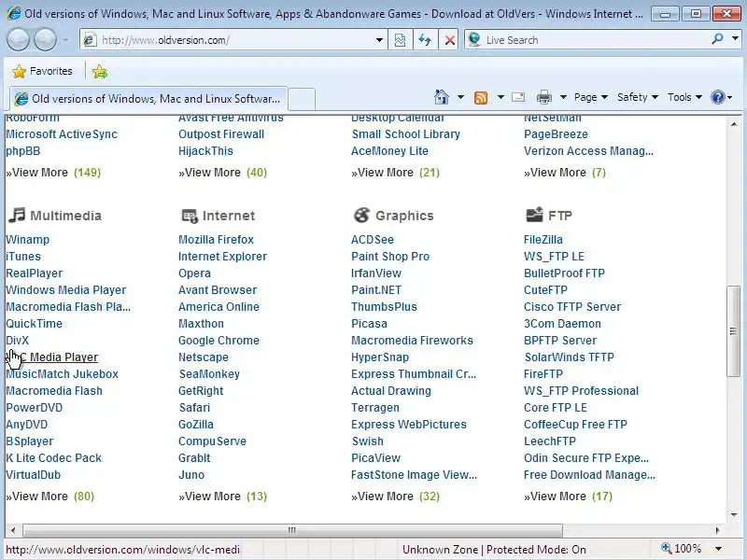
Task: Click the Forward navigation arrow button
Action: click(x=45, y=39)
